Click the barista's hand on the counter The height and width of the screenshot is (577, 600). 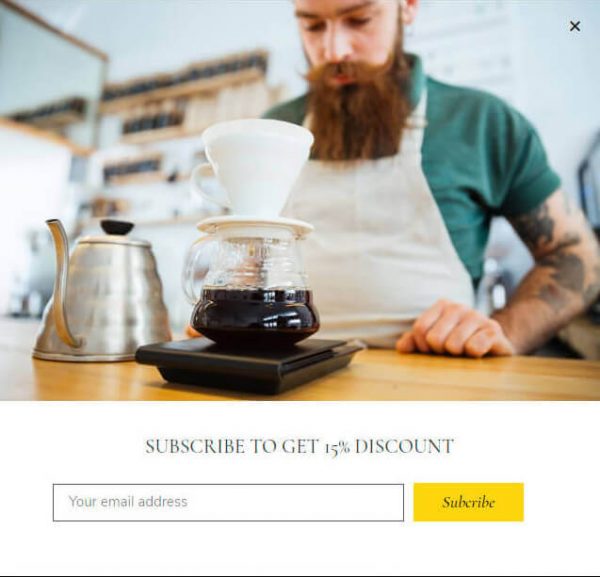[453, 329]
